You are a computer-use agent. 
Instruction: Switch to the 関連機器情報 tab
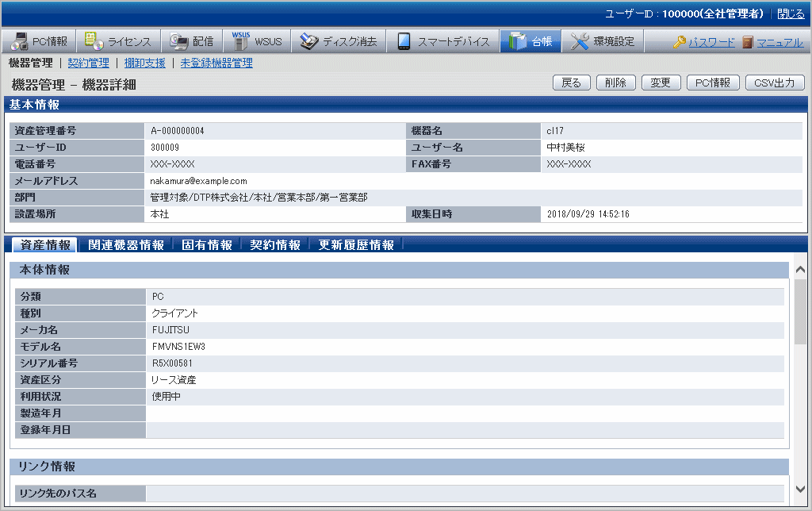pos(126,245)
